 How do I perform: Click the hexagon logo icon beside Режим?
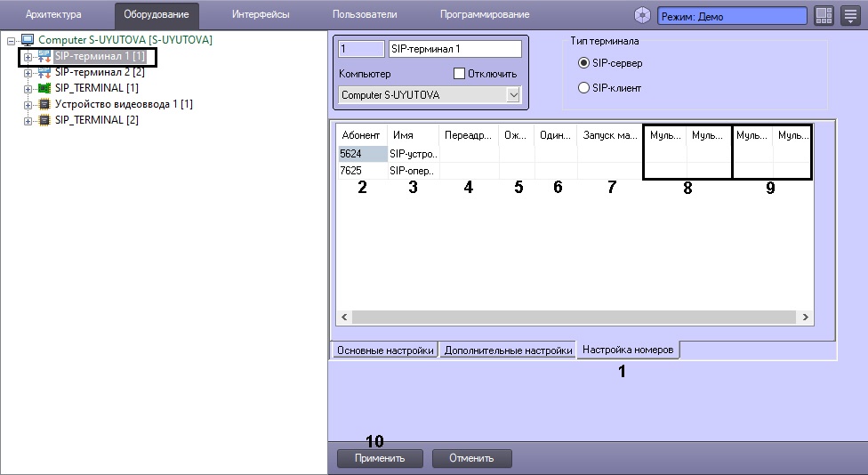point(643,16)
